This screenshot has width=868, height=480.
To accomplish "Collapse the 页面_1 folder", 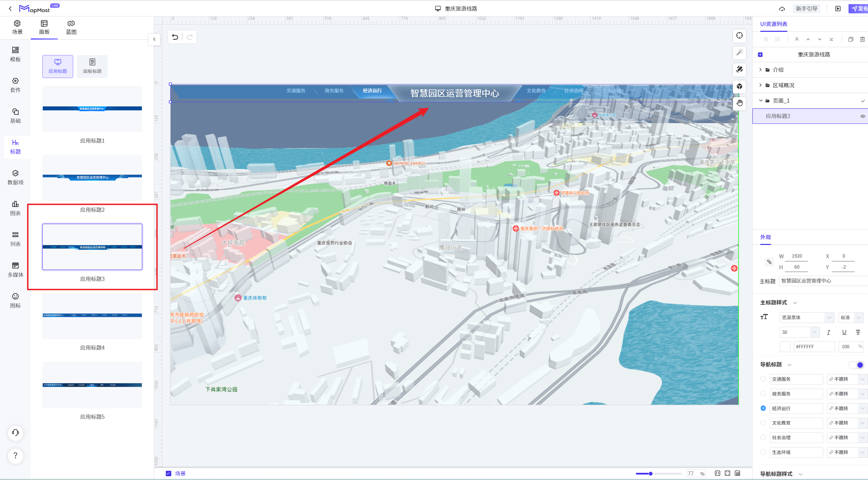I will [761, 101].
